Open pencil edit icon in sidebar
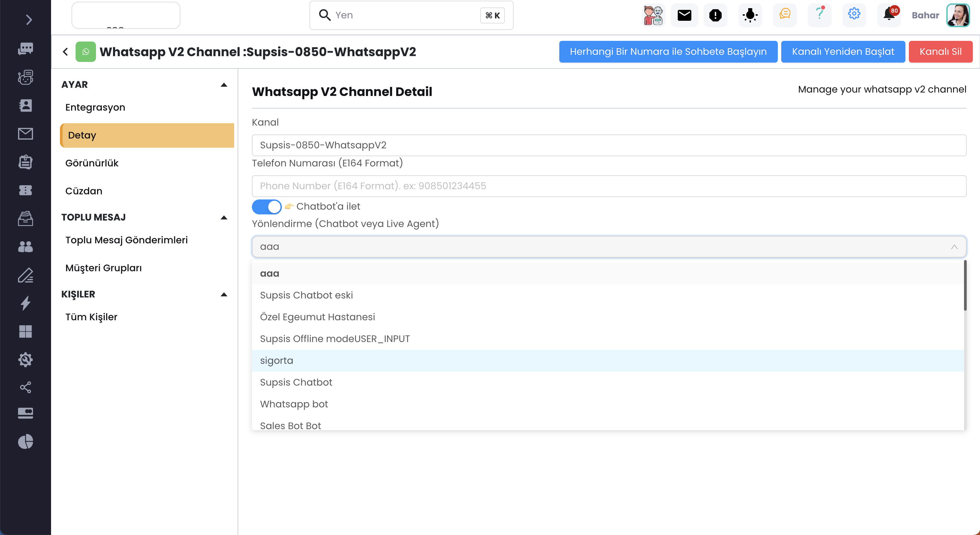 tap(26, 275)
